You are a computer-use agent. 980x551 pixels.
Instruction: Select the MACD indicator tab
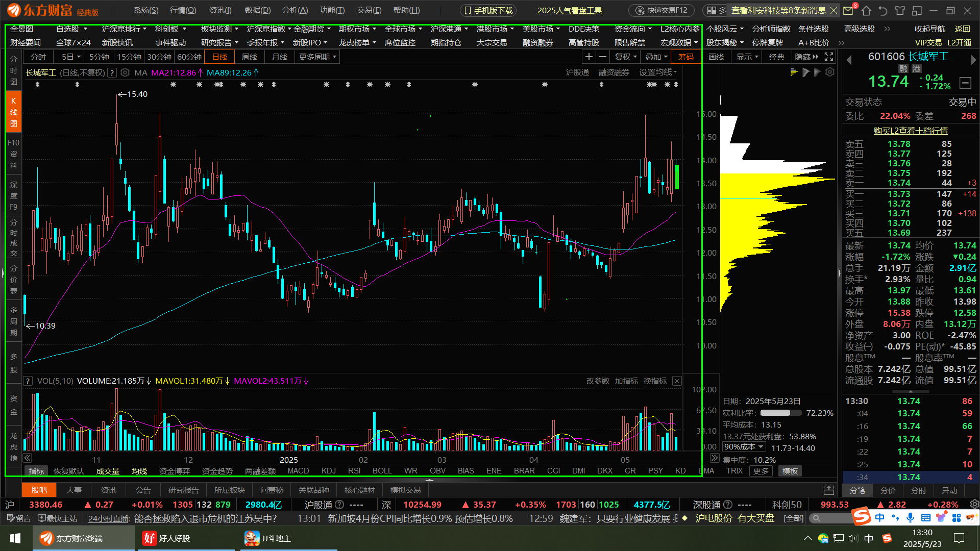click(298, 471)
